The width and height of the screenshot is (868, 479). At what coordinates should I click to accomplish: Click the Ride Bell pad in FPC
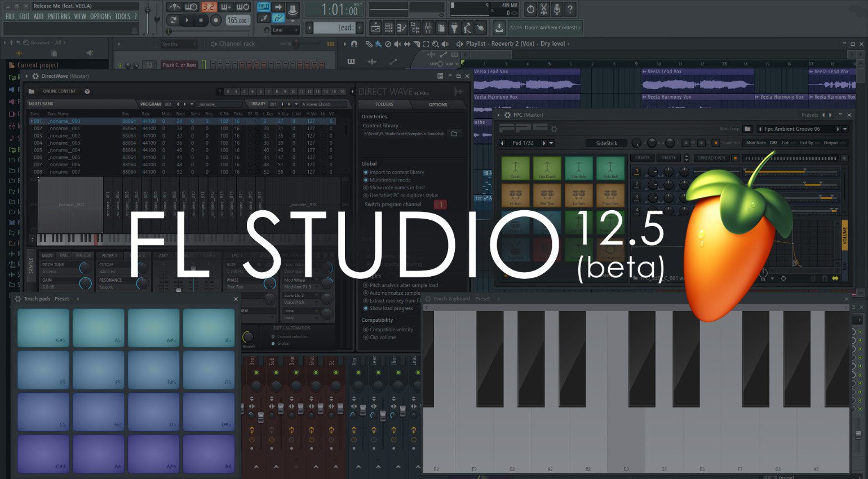pos(610,168)
